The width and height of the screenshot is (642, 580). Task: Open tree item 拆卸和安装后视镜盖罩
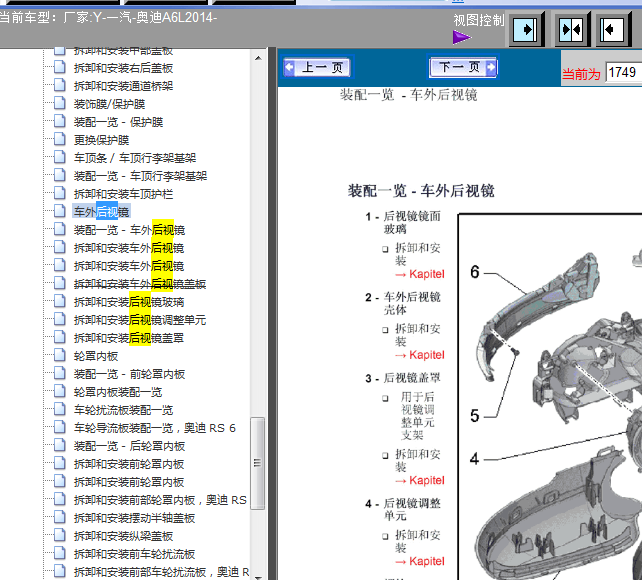point(129,338)
